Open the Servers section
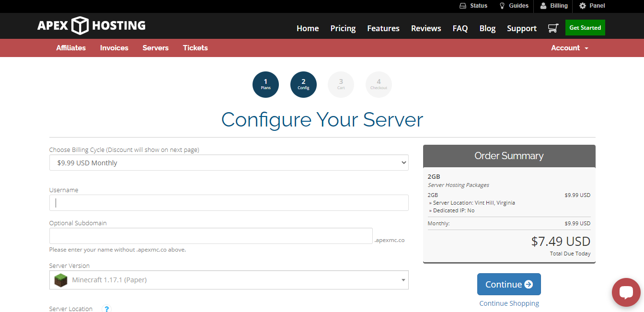The image size is (644, 312). 156,48
